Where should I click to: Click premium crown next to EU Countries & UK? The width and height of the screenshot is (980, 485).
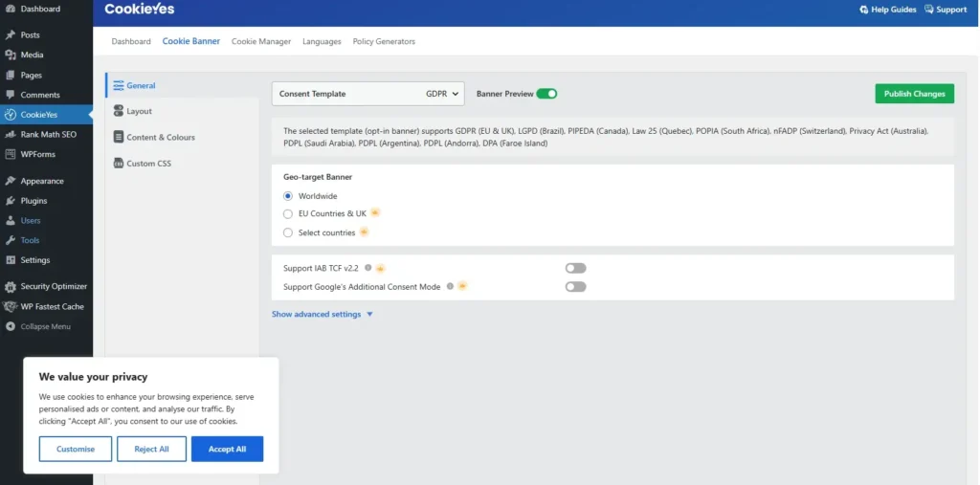[x=375, y=212]
